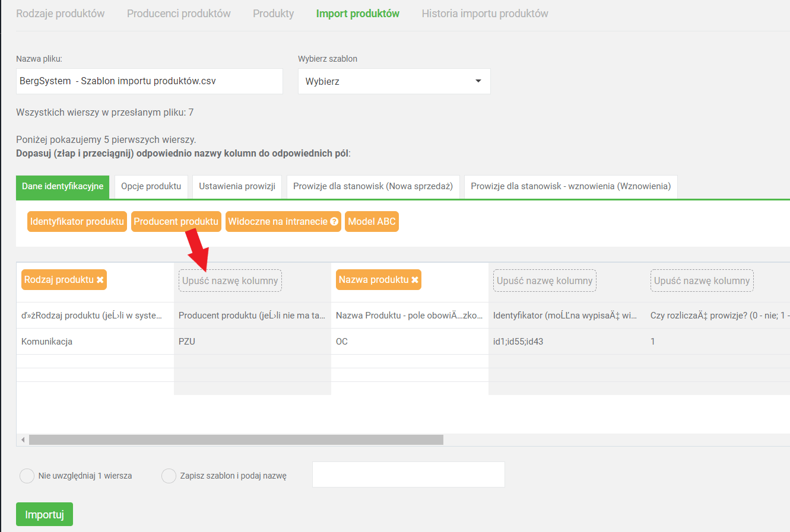The width and height of the screenshot is (790, 532).
Task: Click the horizontal table scrollbar thumb
Action: [236, 440]
